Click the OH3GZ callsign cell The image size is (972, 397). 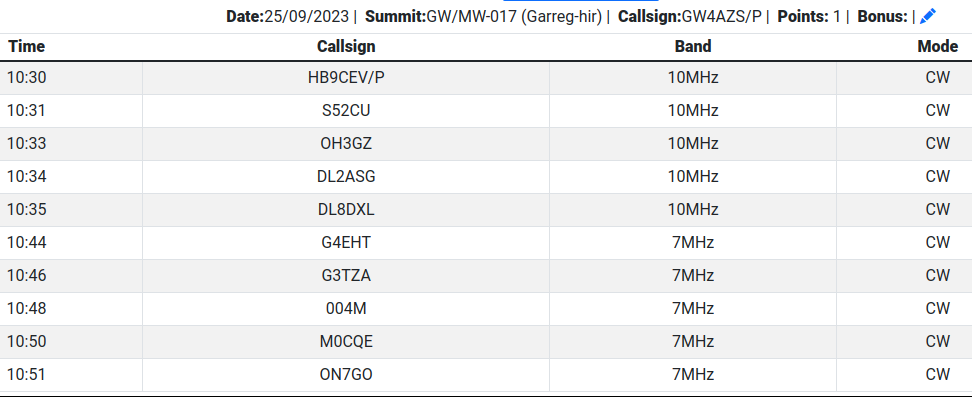pos(346,143)
